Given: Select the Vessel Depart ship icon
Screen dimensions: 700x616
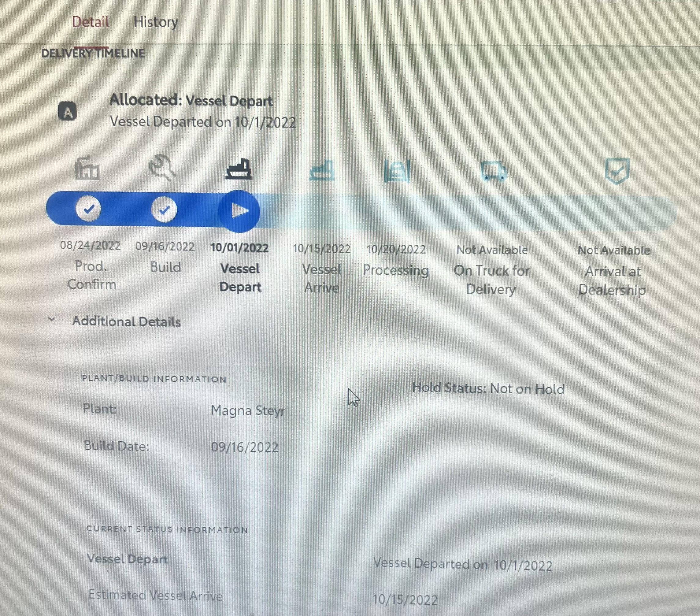Looking at the screenshot, I should point(239,169).
